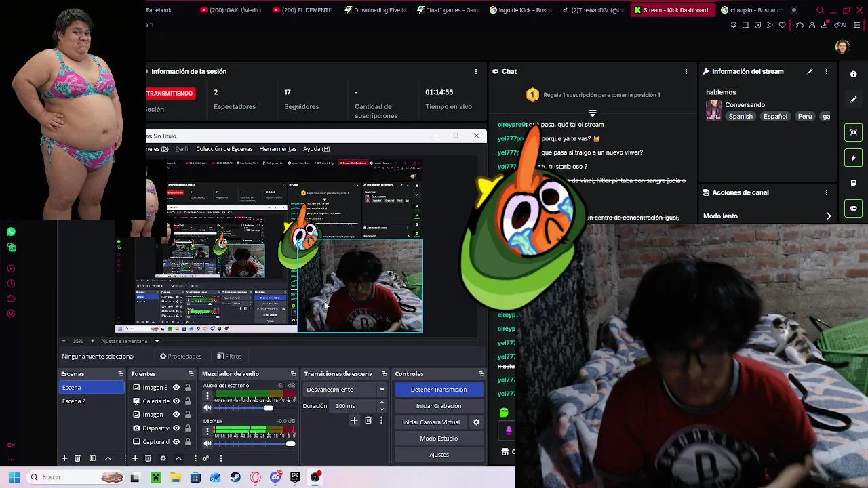Open Información de la sesión three-dot menu
Screen dimensions: 868x488
[x=476, y=71]
